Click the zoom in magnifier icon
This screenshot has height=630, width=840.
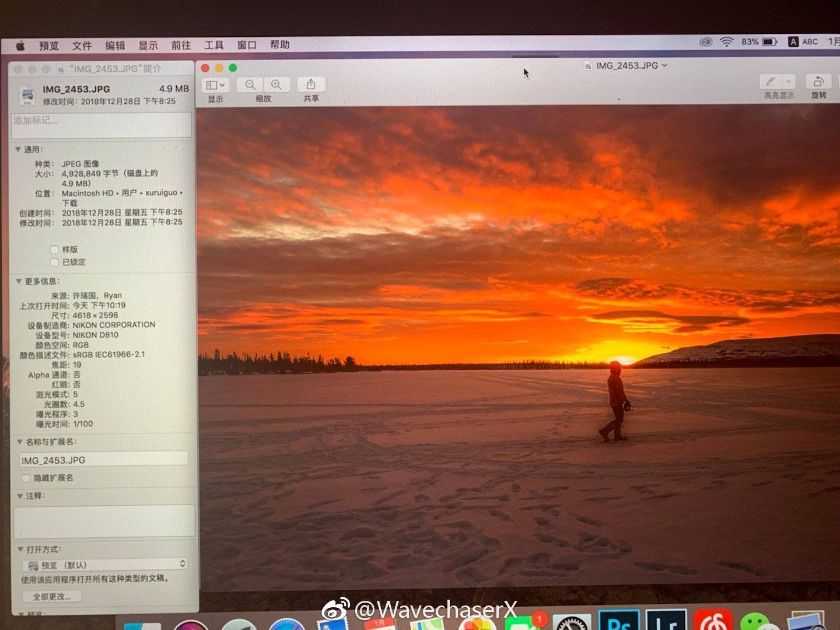point(276,85)
